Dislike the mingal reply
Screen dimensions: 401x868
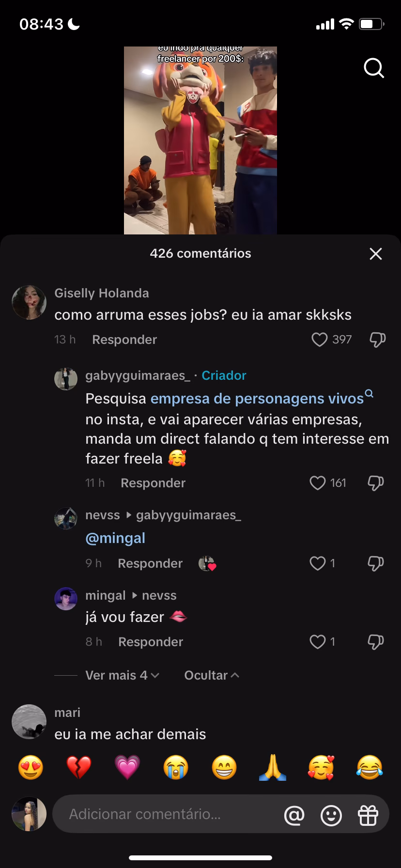pos(376,642)
